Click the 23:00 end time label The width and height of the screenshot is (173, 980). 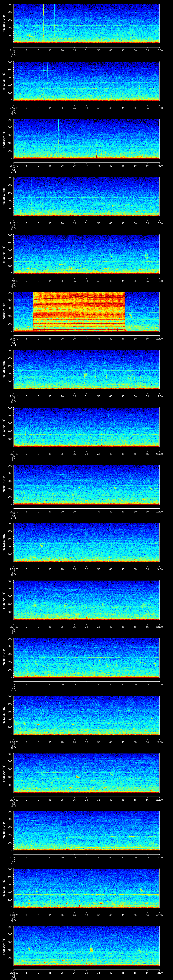pyautogui.click(x=160, y=512)
